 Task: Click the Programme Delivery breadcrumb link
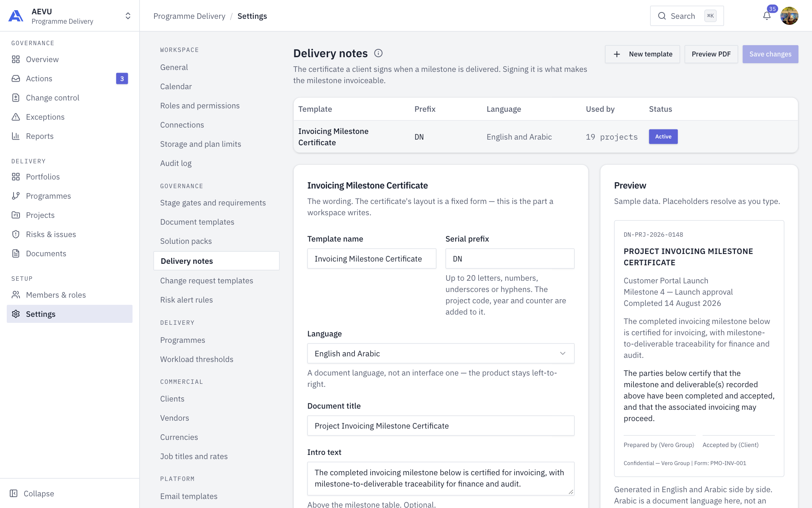(189, 16)
